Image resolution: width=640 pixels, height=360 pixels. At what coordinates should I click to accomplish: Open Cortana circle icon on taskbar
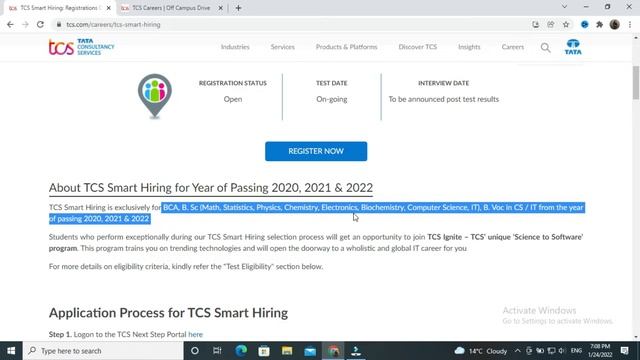(x=195, y=351)
